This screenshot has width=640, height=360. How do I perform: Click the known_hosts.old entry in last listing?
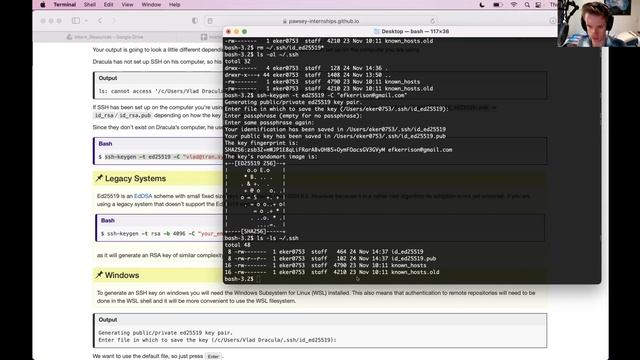pos(415,272)
